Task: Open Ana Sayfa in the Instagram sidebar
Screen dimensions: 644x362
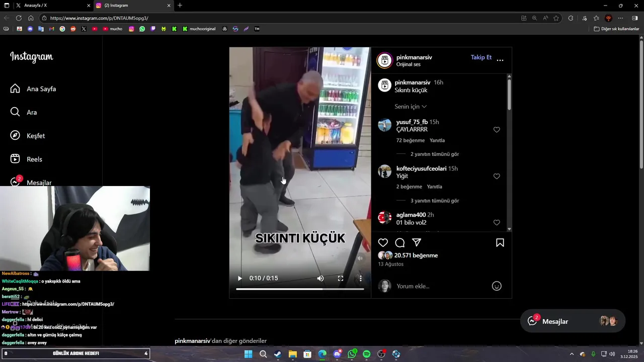Action: [33, 89]
